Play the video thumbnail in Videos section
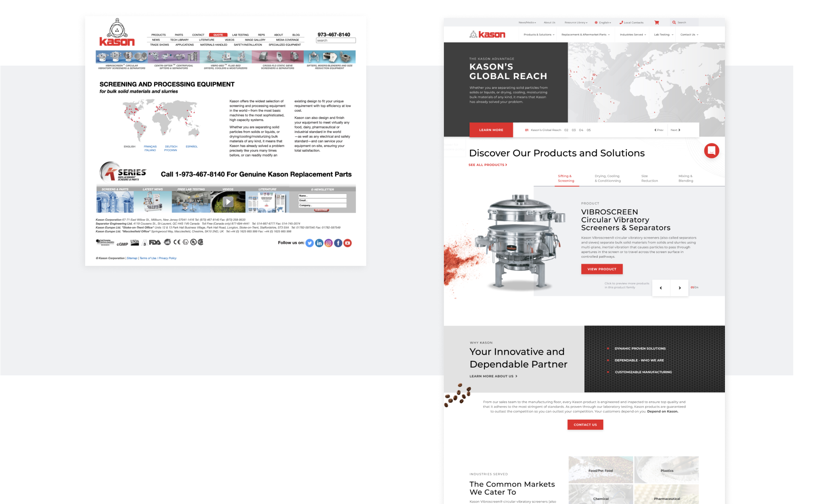The image size is (830, 504). 228,202
